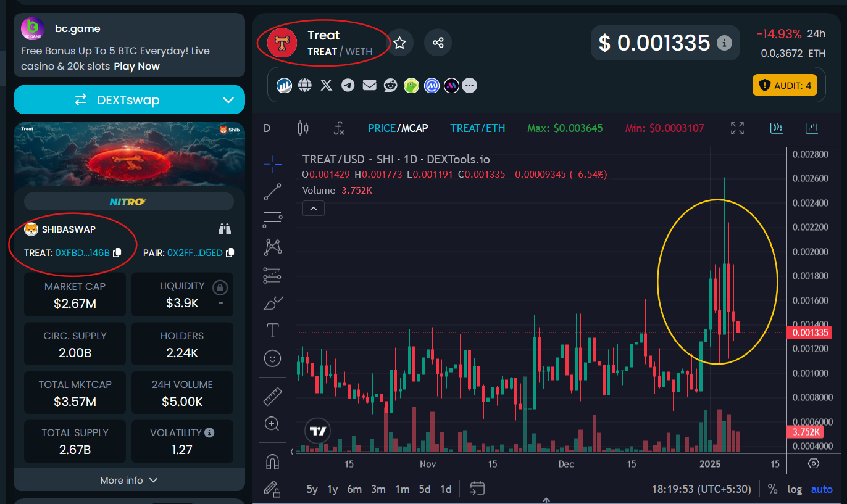Viewport: 847px width, 504px height.
Task: Select the XABCD pattern tool
Action: coord(272,247)
